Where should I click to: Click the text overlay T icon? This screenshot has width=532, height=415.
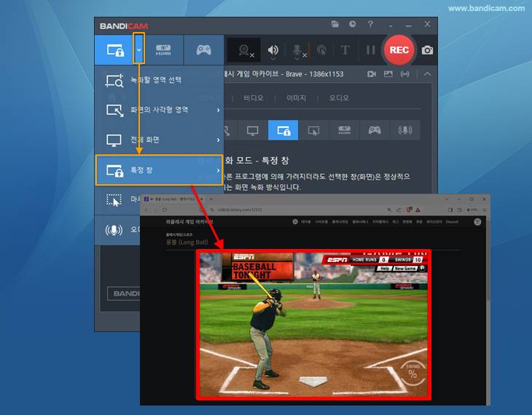click(x=345, y=50)
